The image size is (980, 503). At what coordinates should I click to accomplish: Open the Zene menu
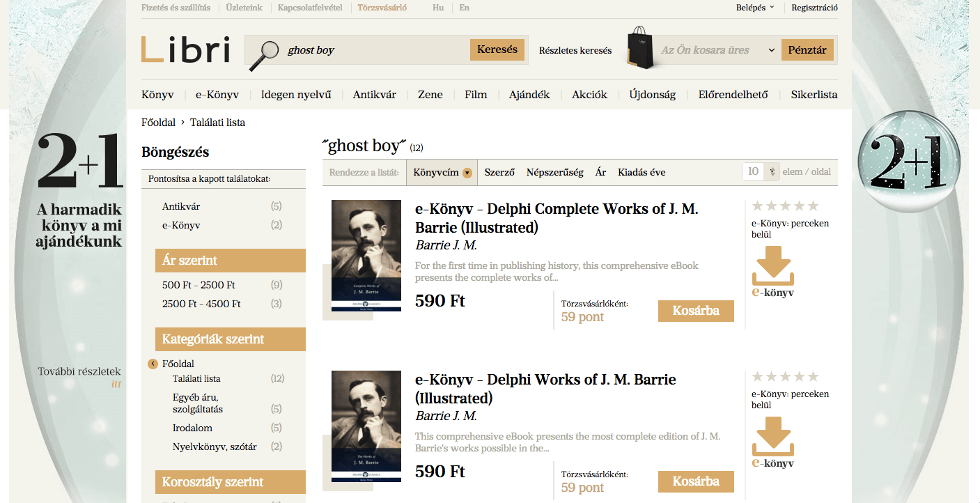click(x=430, y=95)
